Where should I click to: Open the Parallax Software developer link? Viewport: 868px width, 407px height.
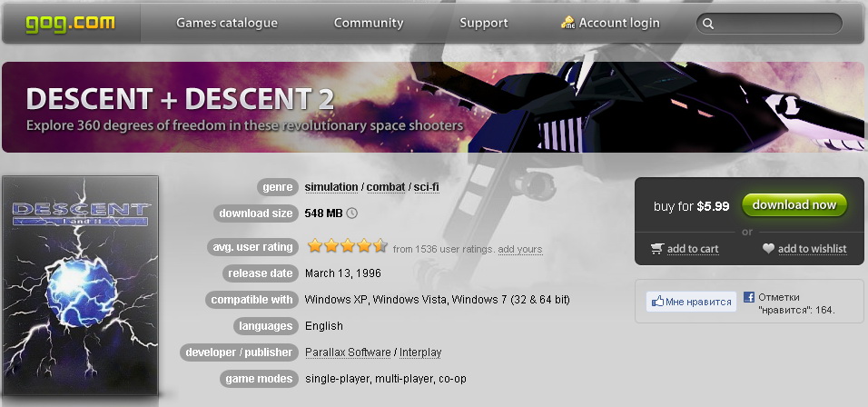pyautogui.click(x=348, y=352)
